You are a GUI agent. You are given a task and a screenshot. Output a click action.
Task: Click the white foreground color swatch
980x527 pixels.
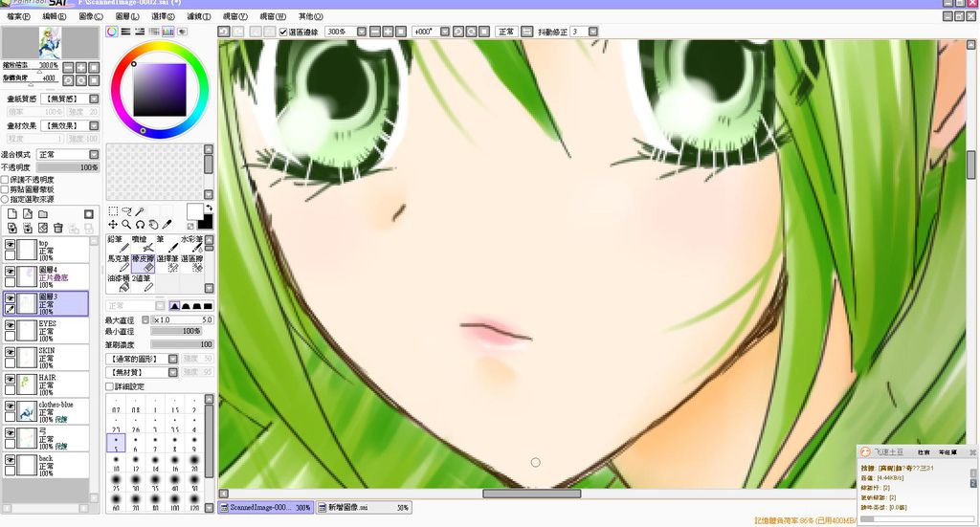pyautogui.click(x=194, y=211)
